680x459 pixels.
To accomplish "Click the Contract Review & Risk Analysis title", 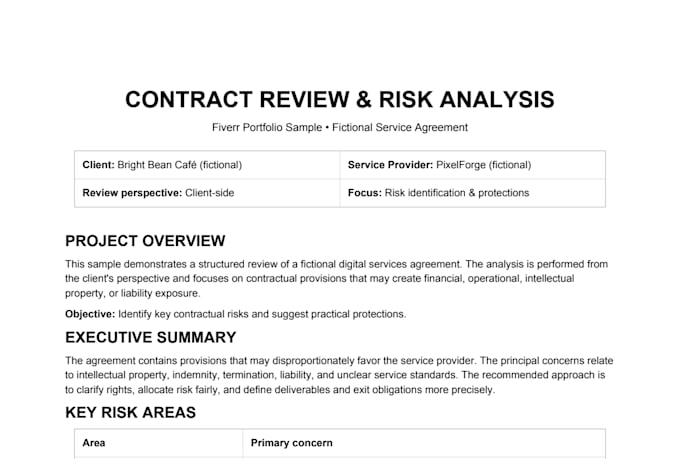I will tap(340, 99).
